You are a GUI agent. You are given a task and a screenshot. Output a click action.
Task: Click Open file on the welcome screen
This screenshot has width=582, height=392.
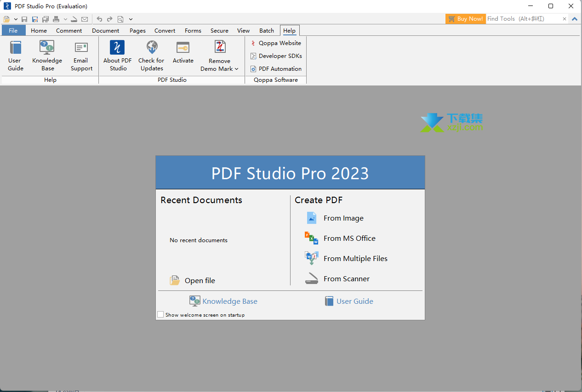(193, 281)
